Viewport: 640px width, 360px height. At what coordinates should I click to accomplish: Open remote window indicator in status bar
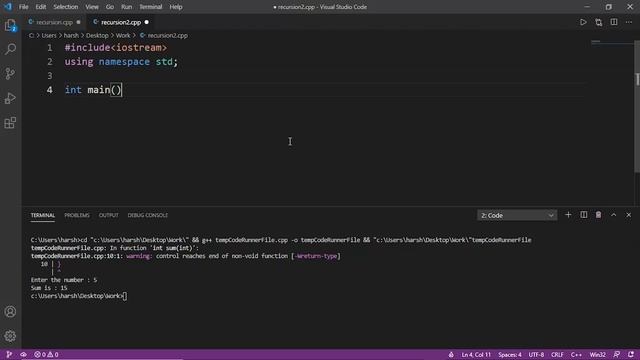click(x=9, y=355)
